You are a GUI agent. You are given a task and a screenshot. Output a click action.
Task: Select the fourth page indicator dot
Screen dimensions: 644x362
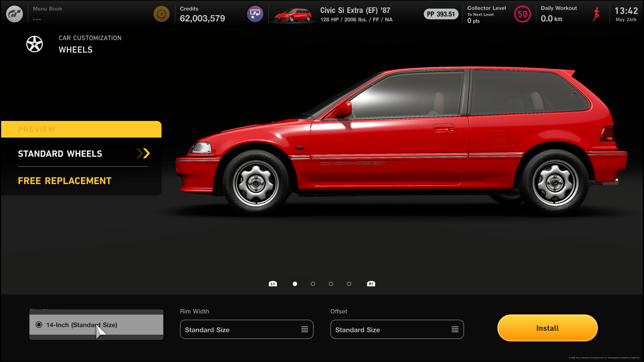point(349,284)
